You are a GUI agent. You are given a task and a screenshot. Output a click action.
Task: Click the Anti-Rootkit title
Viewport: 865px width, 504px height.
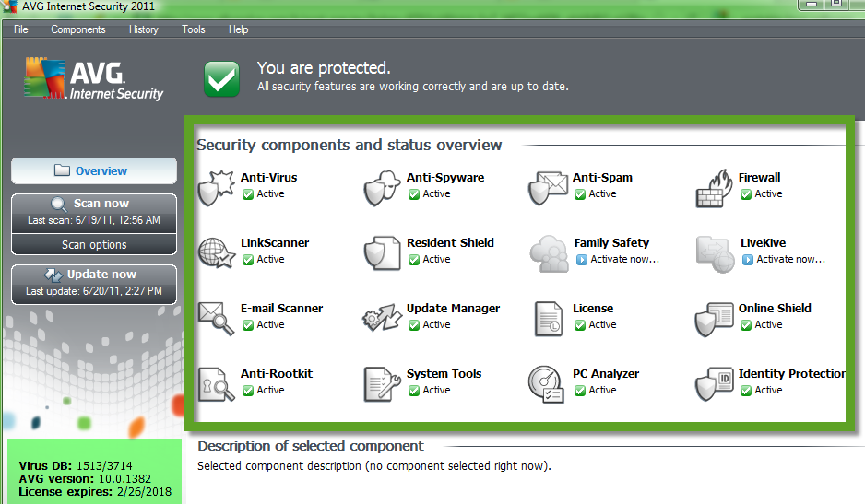[x=277, y=373]
